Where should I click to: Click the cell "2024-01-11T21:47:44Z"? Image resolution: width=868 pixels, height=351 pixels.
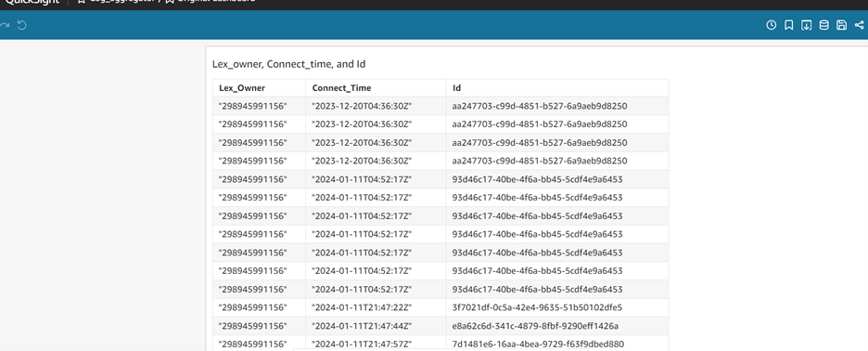coord(376,326)
